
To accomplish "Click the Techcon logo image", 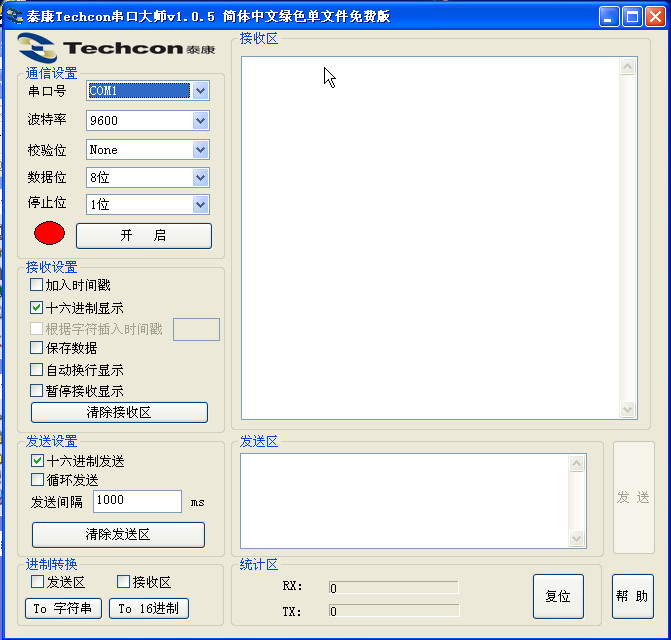I will (x=116, y=47).
